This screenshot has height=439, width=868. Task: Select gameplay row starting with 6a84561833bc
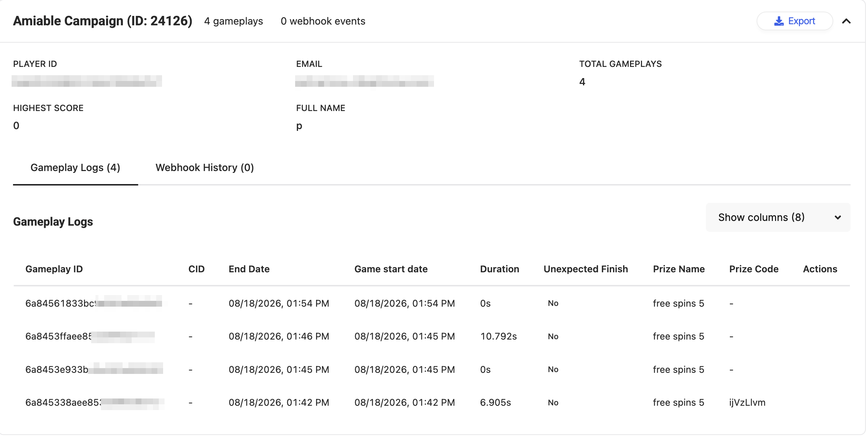pyautogui.click(x=431, y=303)
